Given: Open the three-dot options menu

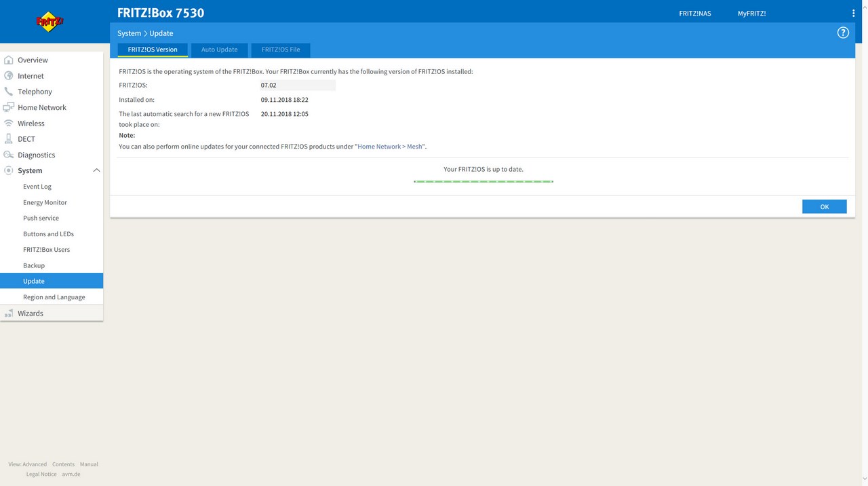Looking at the screenshot, I should coord(853,14).
